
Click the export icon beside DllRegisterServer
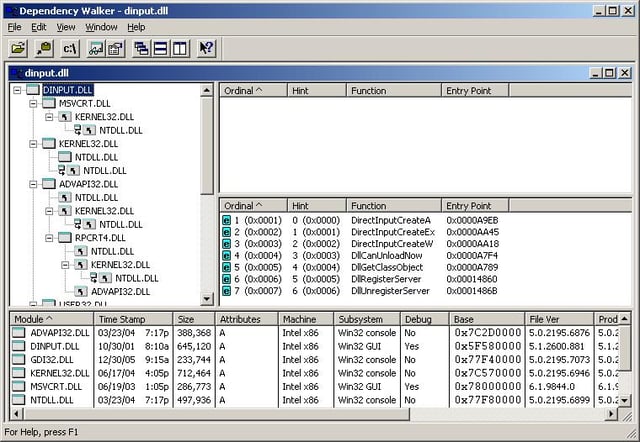pos(226,280)
